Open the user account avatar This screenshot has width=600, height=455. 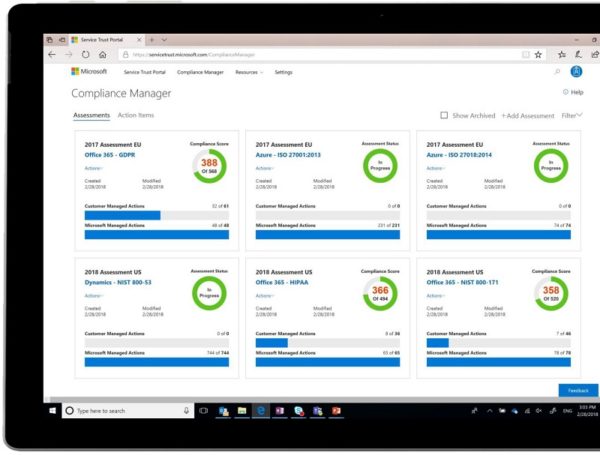576,72
